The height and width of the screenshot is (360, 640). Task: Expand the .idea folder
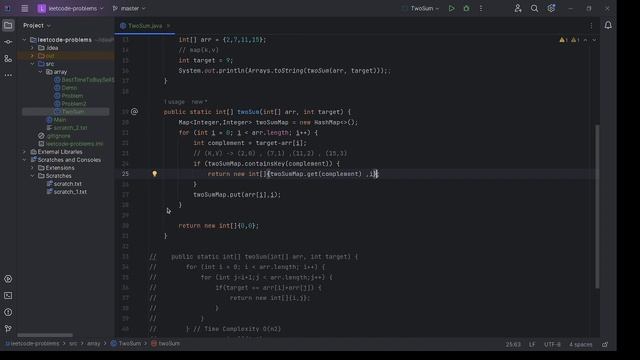32,48
